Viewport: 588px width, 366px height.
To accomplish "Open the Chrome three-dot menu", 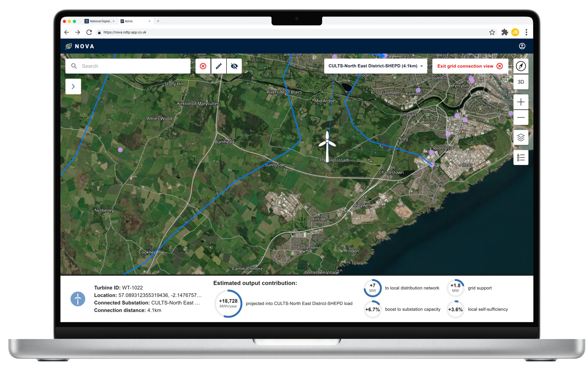I will (526, 32).
